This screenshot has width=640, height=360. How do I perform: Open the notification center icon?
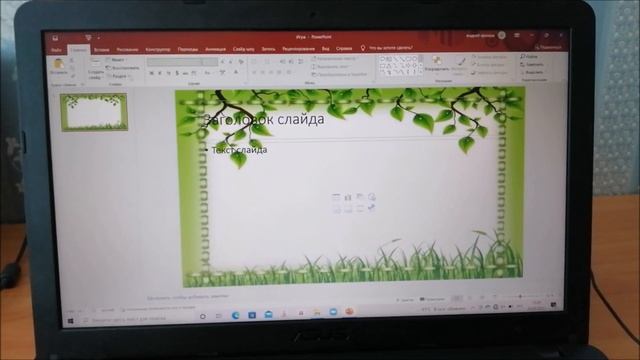[553, 304]
